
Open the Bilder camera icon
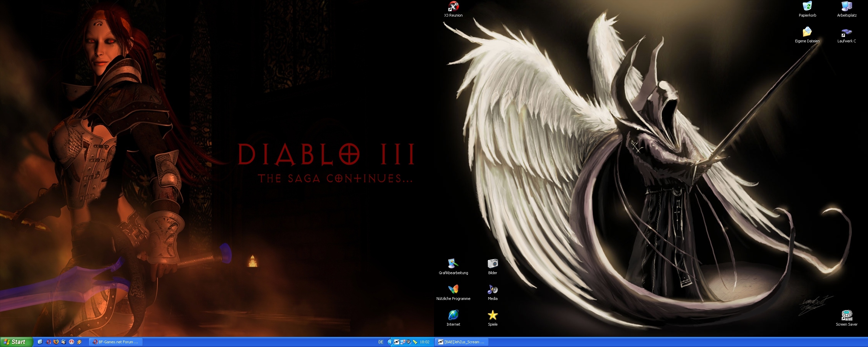493,267
